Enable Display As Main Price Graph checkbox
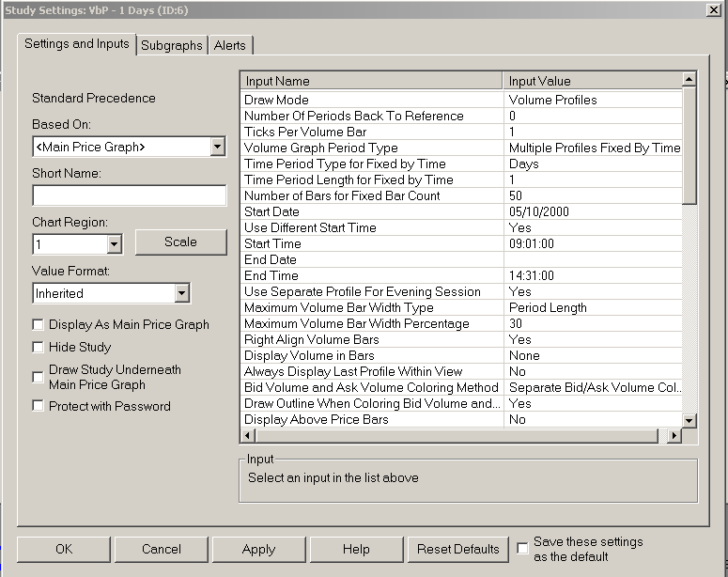728x577 pixels. click(x=39, y=324)
